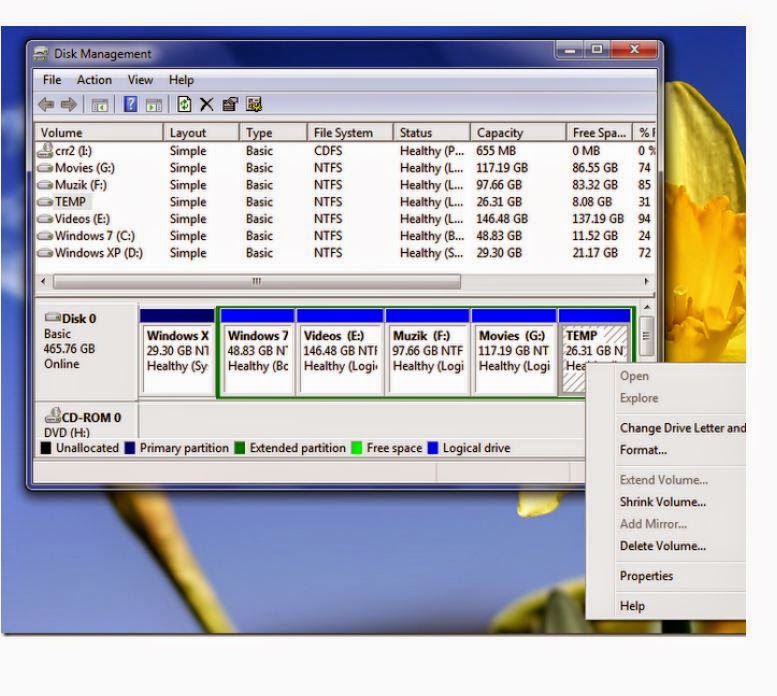This screenshot has height=696, width=777.
Task: Open the File menu
Action: point(52,80)
